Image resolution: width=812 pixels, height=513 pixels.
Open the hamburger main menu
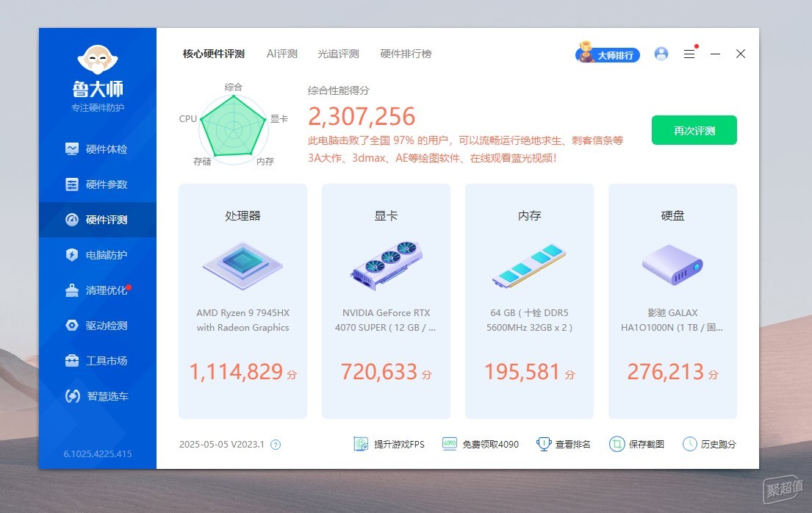tap(689, 54)
